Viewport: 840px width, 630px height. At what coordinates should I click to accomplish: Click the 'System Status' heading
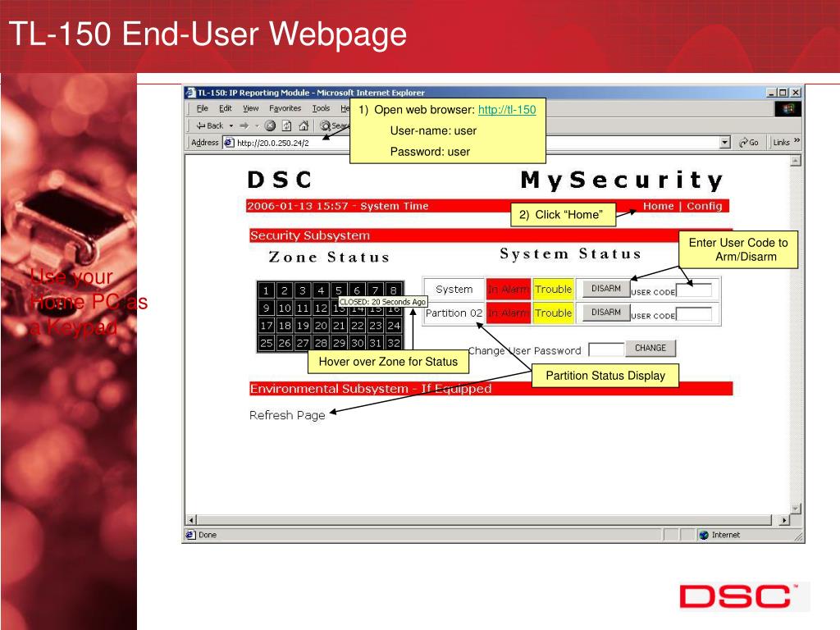[x=571, y=253]
